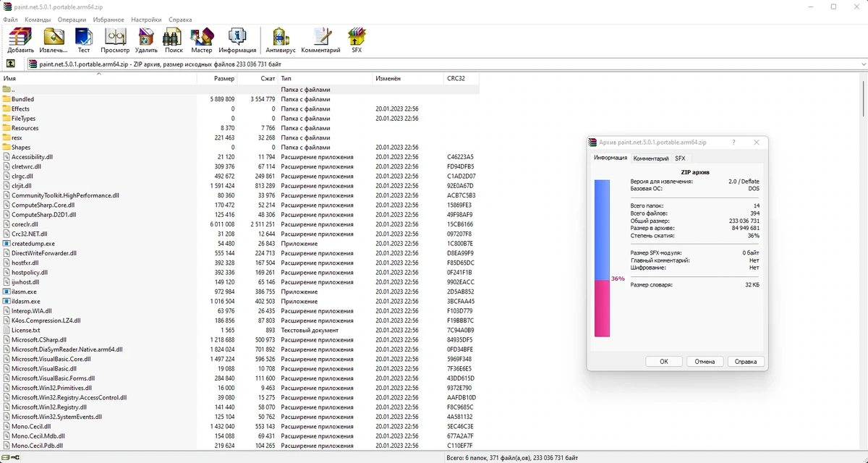868x463 pixels.
Task: Open the Команды menu
Action: click(x=38, y=20)
